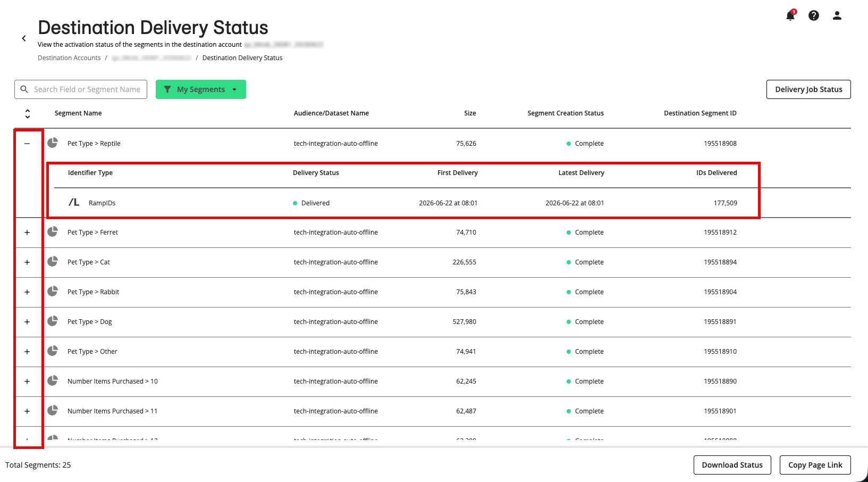Screen dimensions: 868x482
Task: Expand the Pet Type > Cat row
Action: point(27,262)
